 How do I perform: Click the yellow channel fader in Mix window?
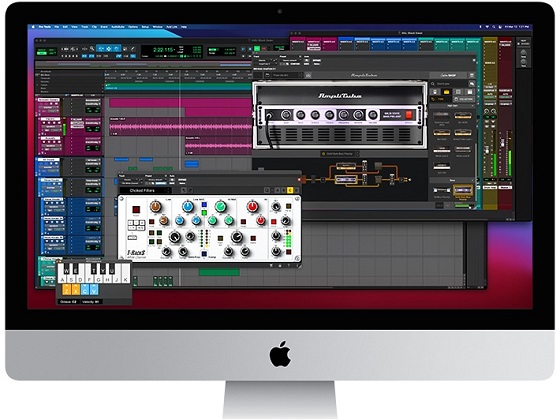click(486, 149)
